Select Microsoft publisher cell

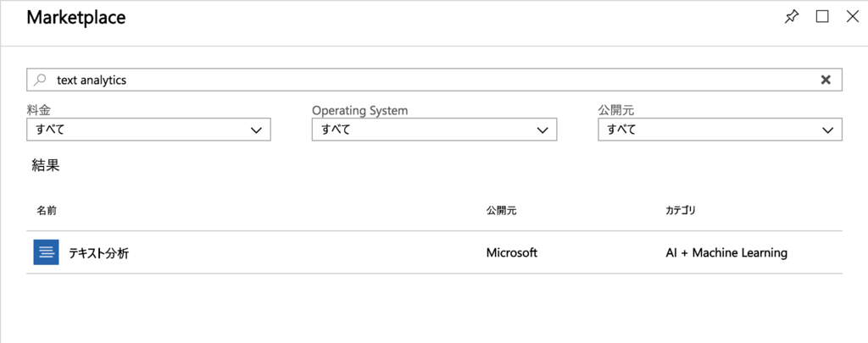coord(512,253)
